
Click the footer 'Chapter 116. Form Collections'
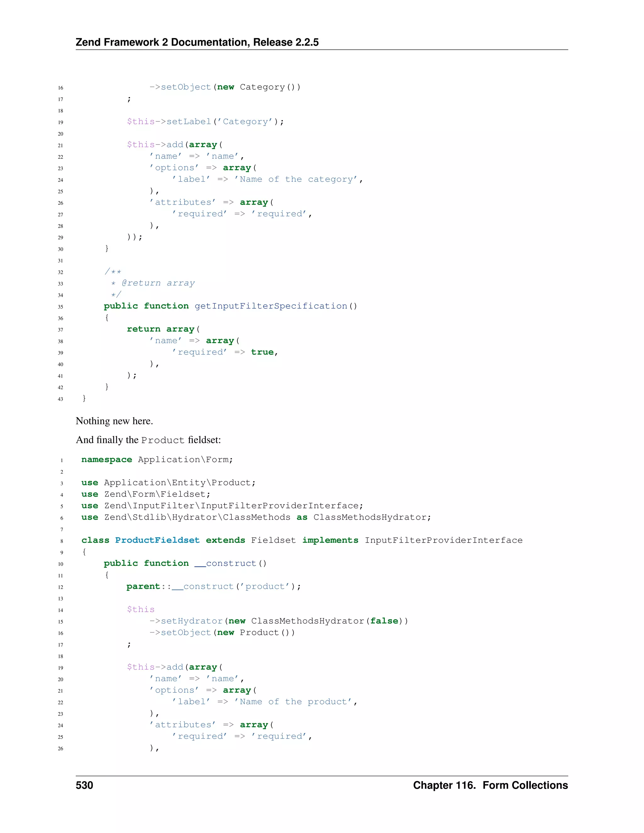point(491,785)
